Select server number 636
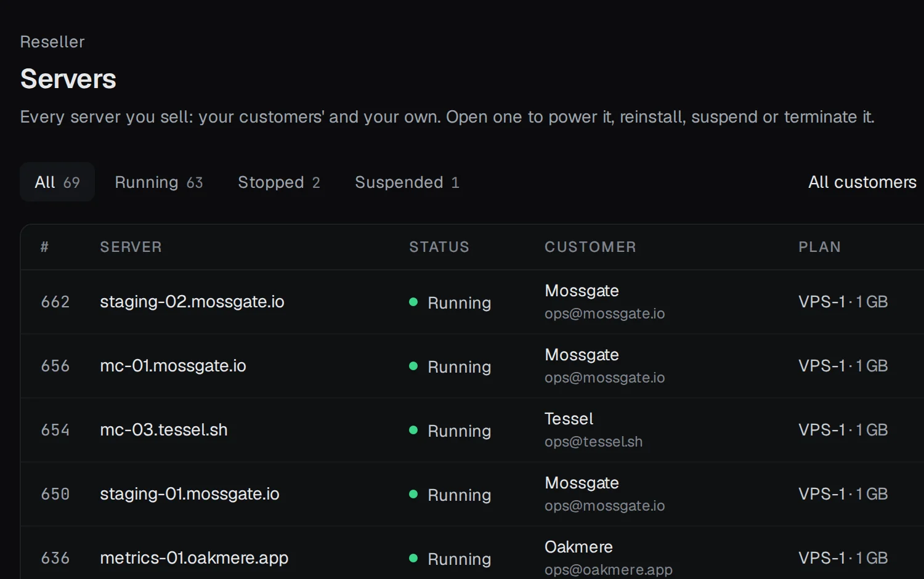 point(55,558)
